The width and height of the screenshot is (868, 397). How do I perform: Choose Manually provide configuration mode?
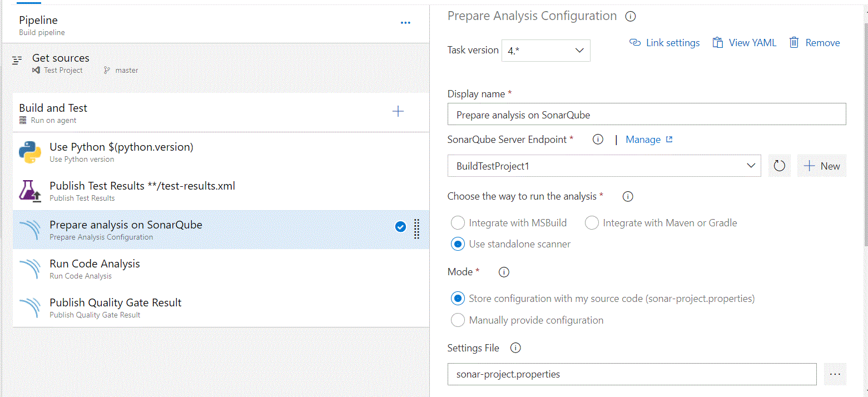[458, 320]
